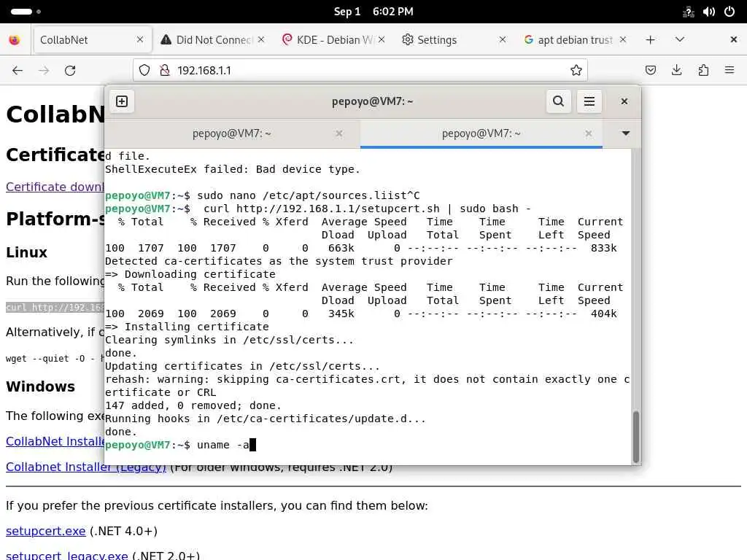
Task: Download setupcert.exe link
Action: pos(46,531)
